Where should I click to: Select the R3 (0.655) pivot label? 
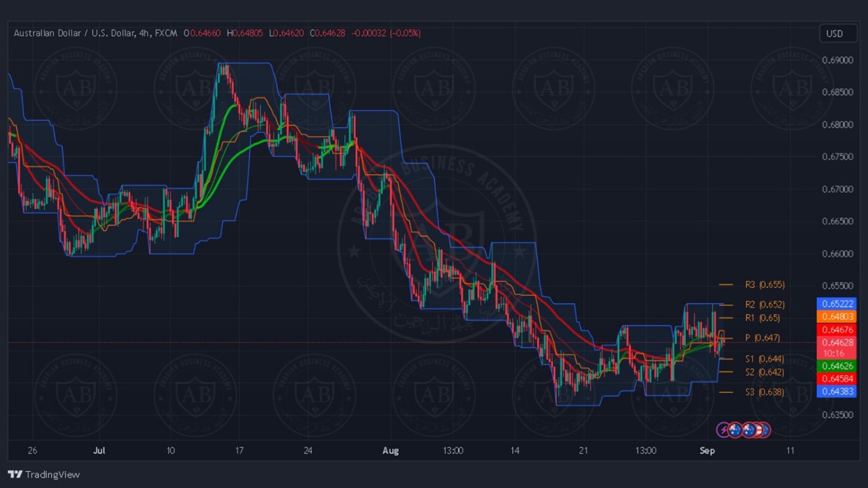[765, 284]
